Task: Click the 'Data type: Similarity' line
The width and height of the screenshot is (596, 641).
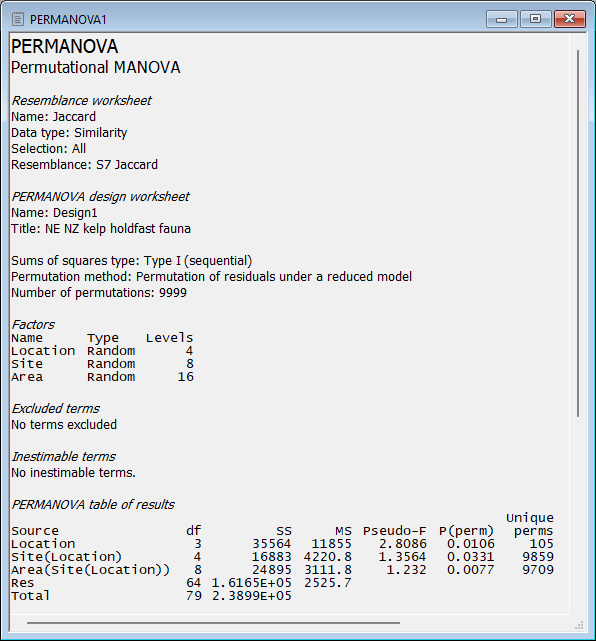Action: pyautogui.click(x=69, y=133)
